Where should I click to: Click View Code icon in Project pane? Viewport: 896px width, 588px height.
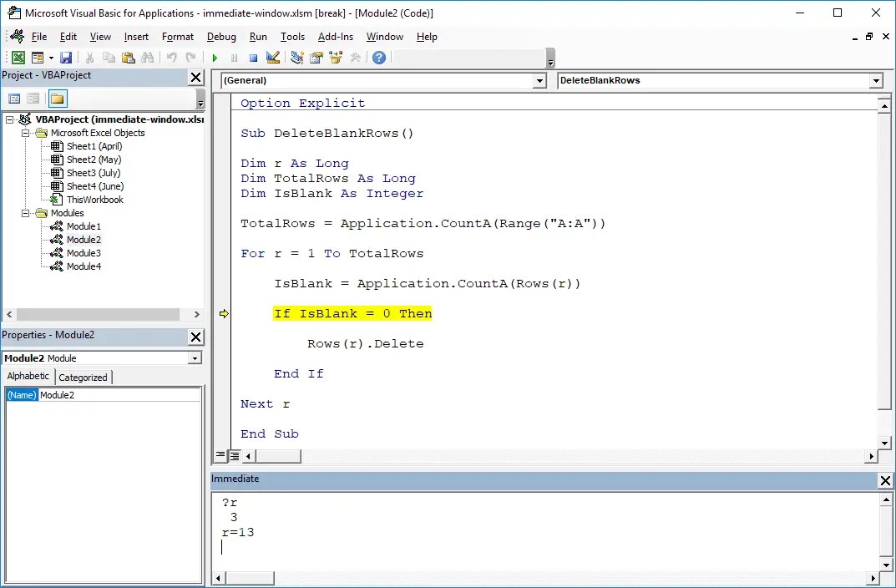point(14,99)
